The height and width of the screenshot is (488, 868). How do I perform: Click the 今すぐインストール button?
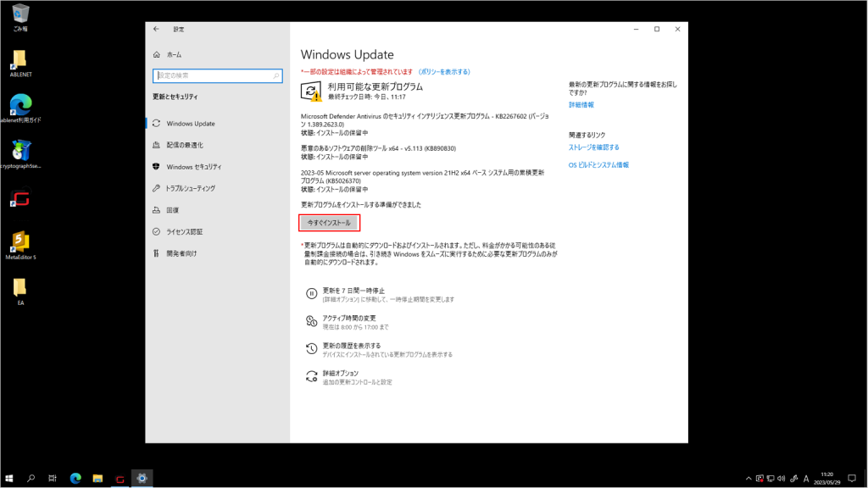[329, 223]
